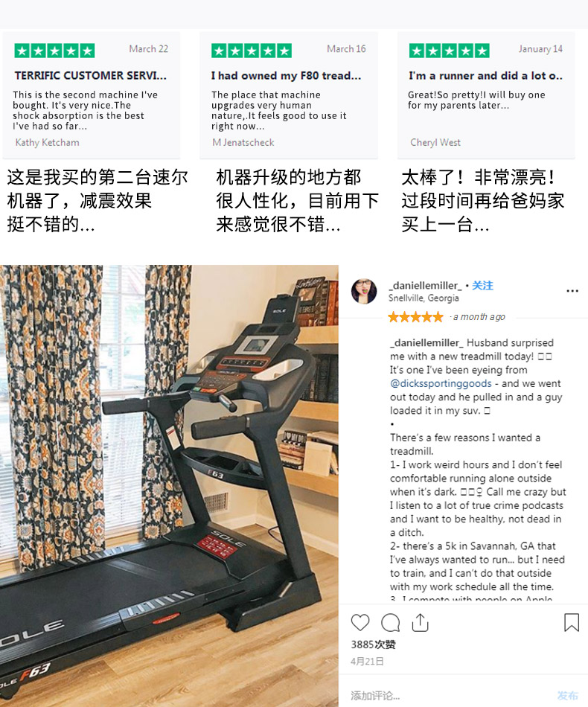This screenshot has height=707, width=588.
Task: Share the post with the upload arrow icon
Action: [x=421, y=622]
